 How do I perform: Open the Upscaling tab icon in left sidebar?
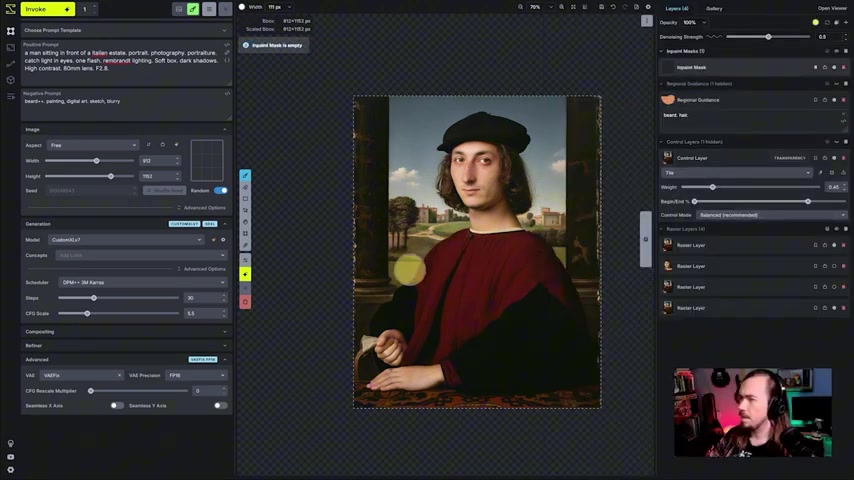pos(10,47)
